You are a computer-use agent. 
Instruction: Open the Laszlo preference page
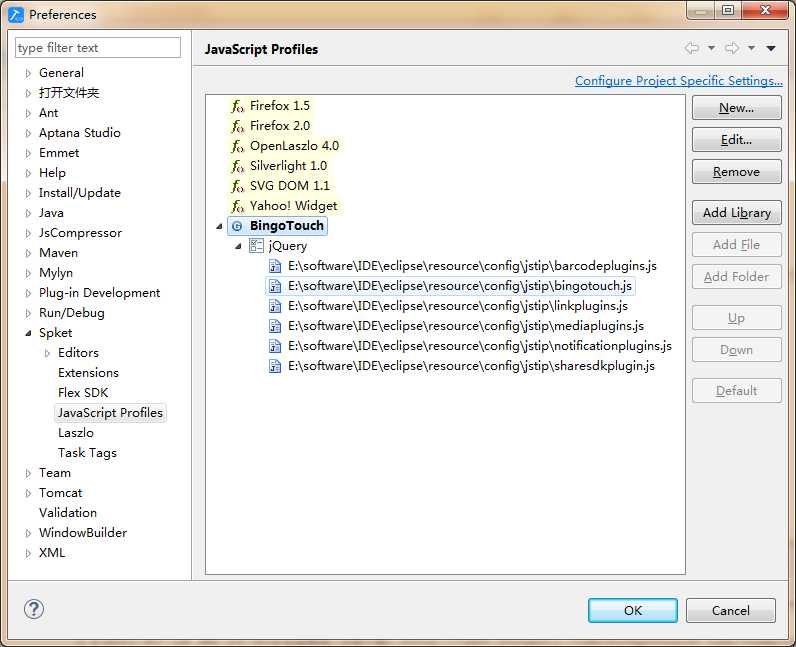point(76,433)
